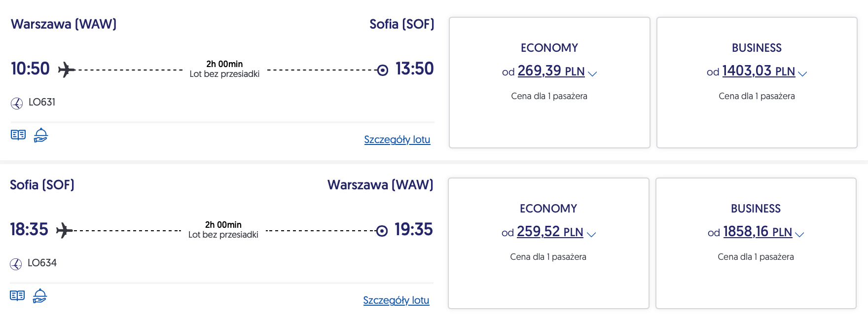This screenshot has width=868, height=319.
Task: Open Szczegóły lotu for Warszawa to Sofia
Action: pos(397,140)
